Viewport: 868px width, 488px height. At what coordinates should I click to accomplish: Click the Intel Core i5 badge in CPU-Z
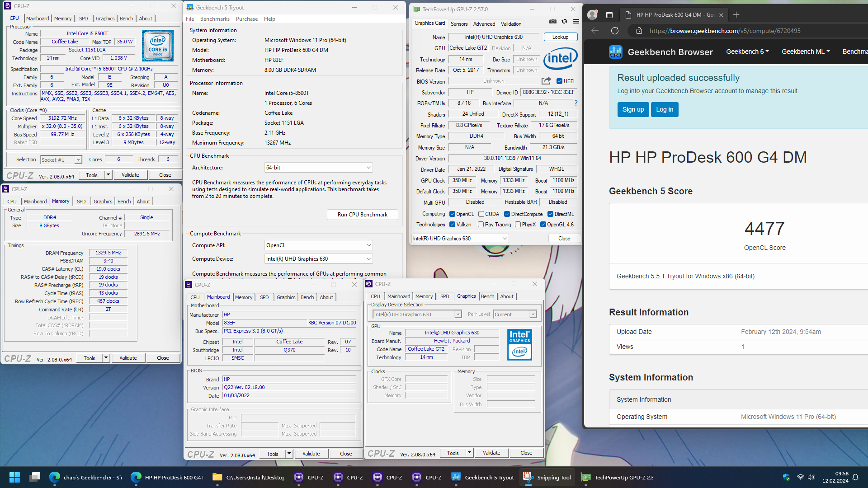point(157,46)
